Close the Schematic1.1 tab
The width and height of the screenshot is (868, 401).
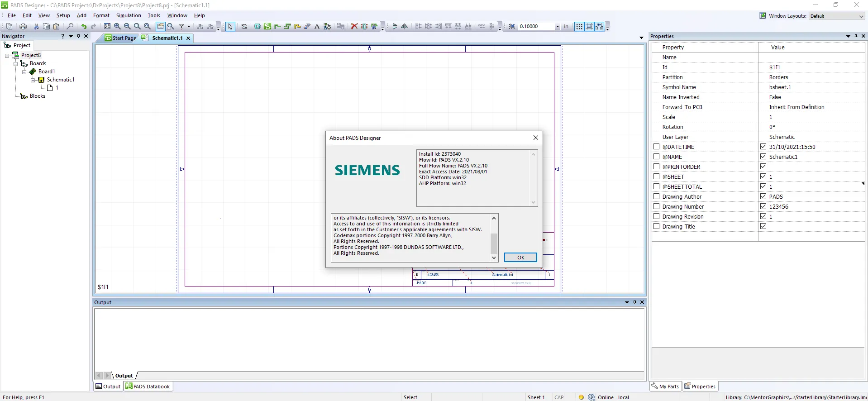[x=188, y=38]
